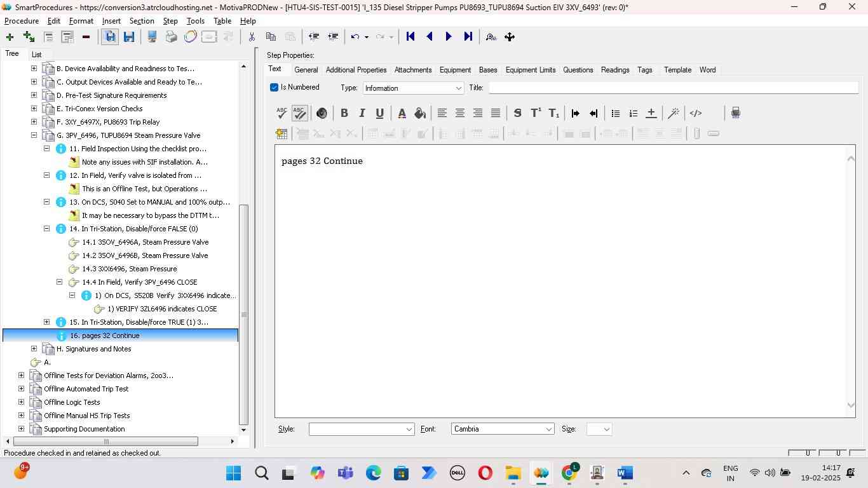Apply bold formatting in text editor
Viewport: 868px width, 488px height.
(x=344, y=113)
